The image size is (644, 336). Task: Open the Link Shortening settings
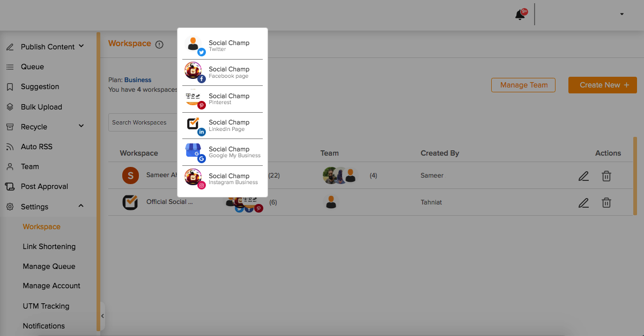(x=49, y=246)
